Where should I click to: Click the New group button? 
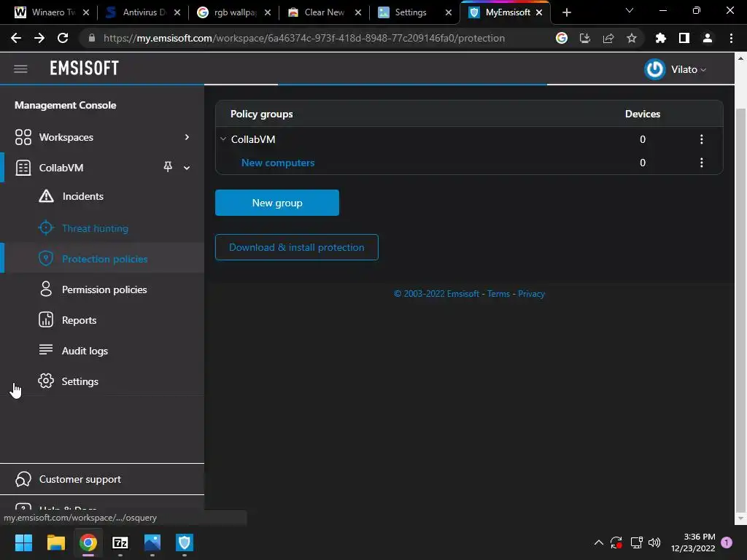tap(277, 203)
